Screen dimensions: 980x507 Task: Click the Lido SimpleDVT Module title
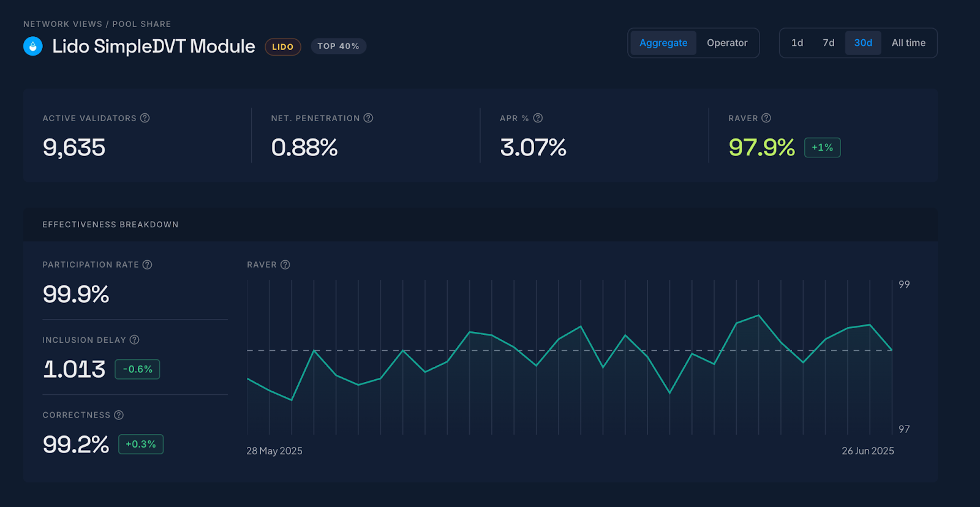[154, 46]
